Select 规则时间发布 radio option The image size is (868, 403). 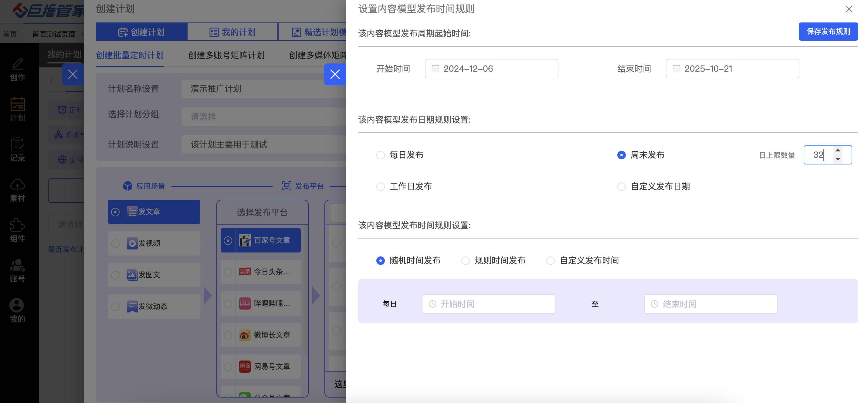coord(465,261)
